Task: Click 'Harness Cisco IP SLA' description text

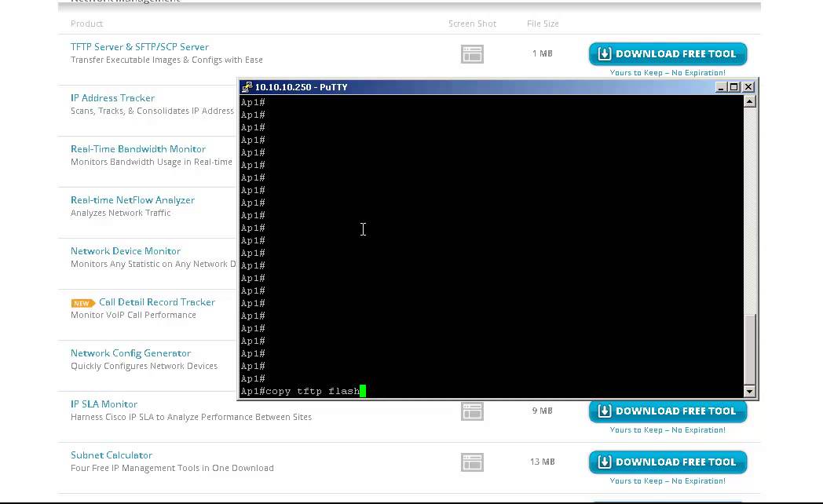Action: pos(191,417)
